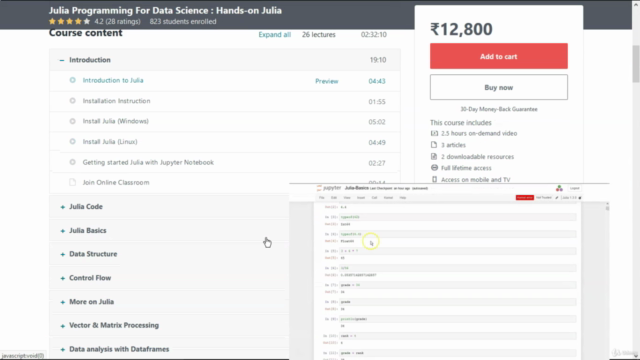Click the Join Online Classroom item
The height and width of the screenshot is (360, 640).
(116, 182)
